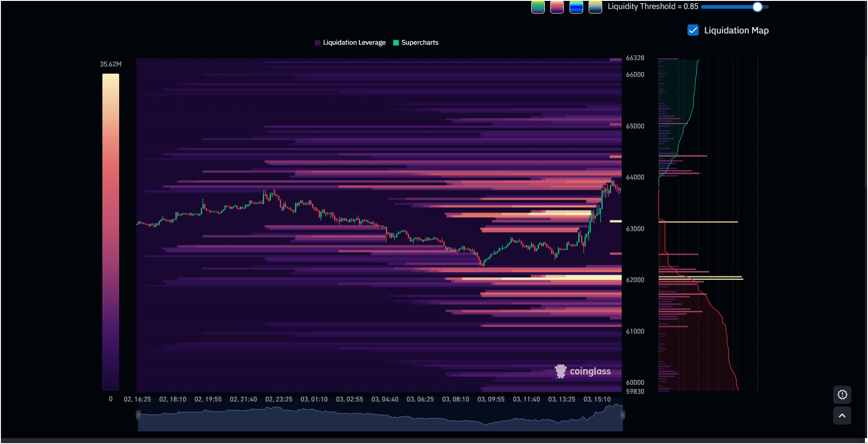Click the Liquidity Threshold slider handle
Viewport: 868px width, 444px height.
tap(757, 7)
